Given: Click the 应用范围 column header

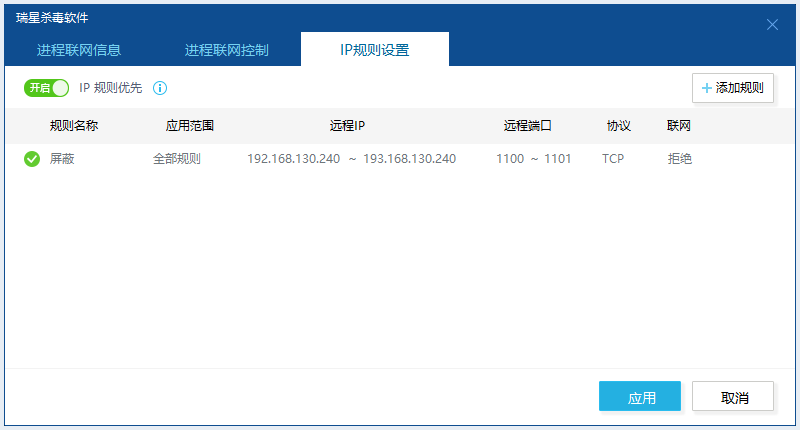Looking at the screenshot, I should [189, 125].
